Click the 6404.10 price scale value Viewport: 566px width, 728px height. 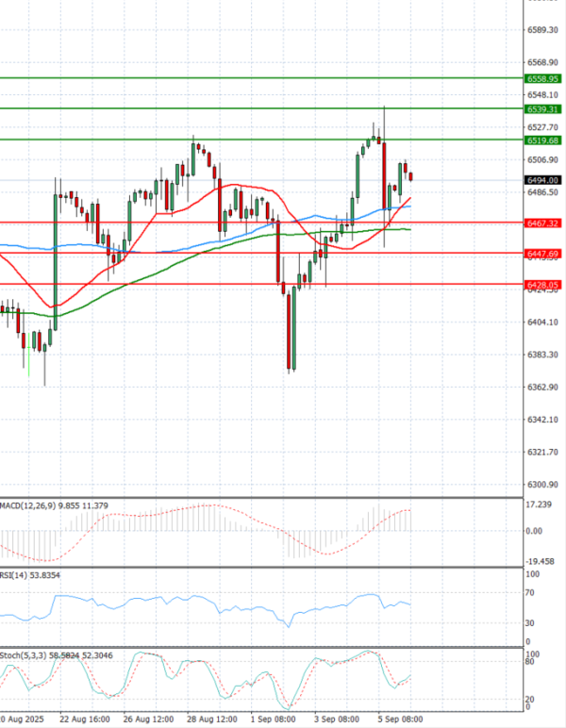tap(542, 323)
